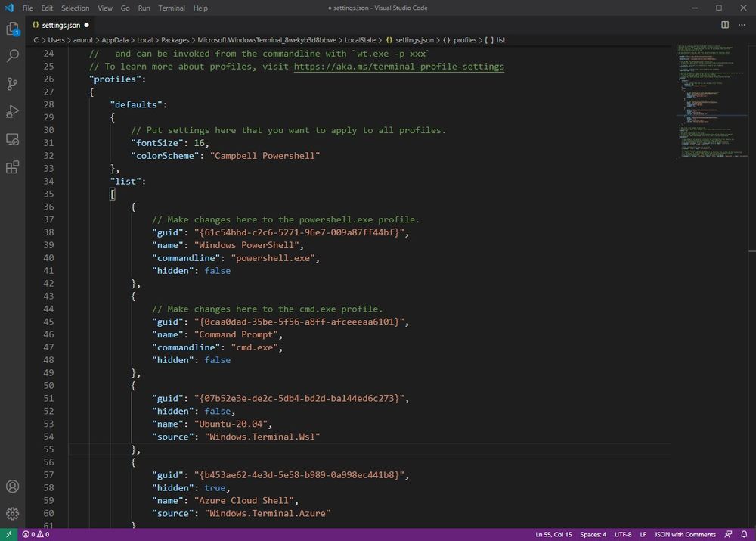
Task: Click the feedback icon in status bar
Action: pyautogui.click(x=728, y=534)
